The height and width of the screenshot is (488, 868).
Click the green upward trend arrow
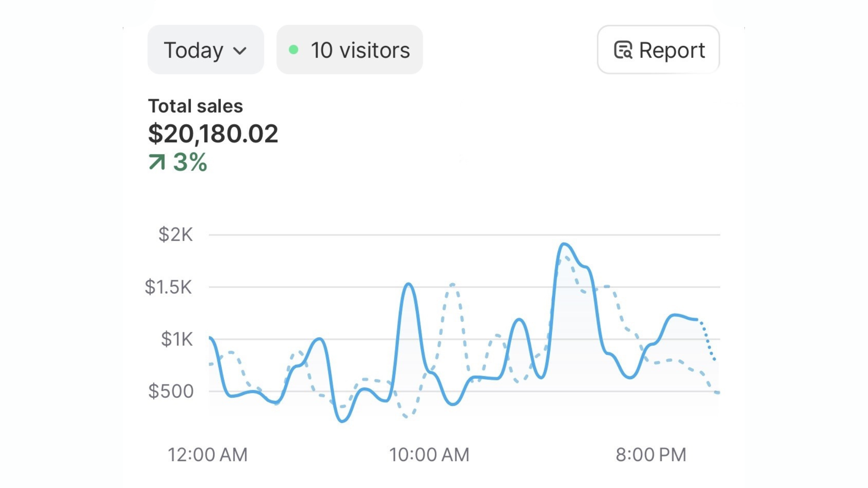[157, 162]
